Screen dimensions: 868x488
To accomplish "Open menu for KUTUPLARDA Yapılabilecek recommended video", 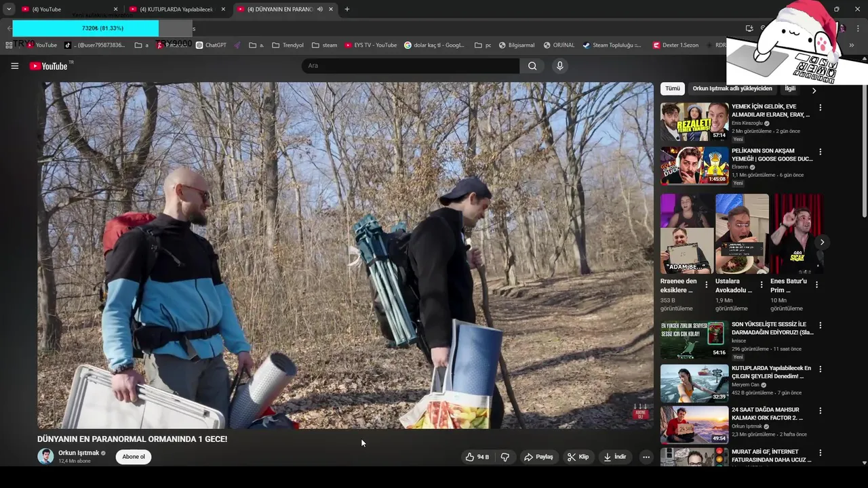I will point(820,369).
